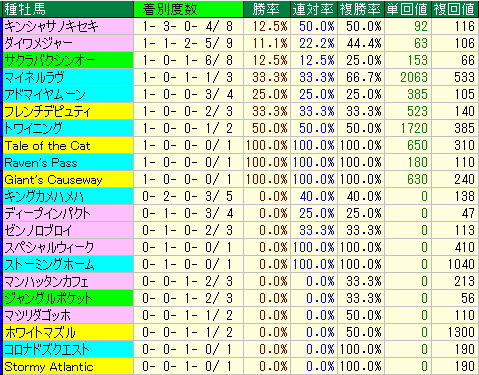Viewport: 479px width, 375px height.
Task: Click the マツリダゴッホ sire name
Action: pos(37,315)
